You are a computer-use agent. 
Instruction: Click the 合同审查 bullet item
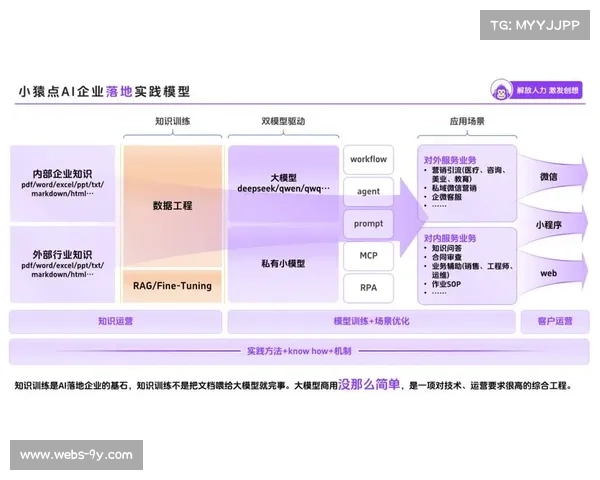(x=447, y=257)
